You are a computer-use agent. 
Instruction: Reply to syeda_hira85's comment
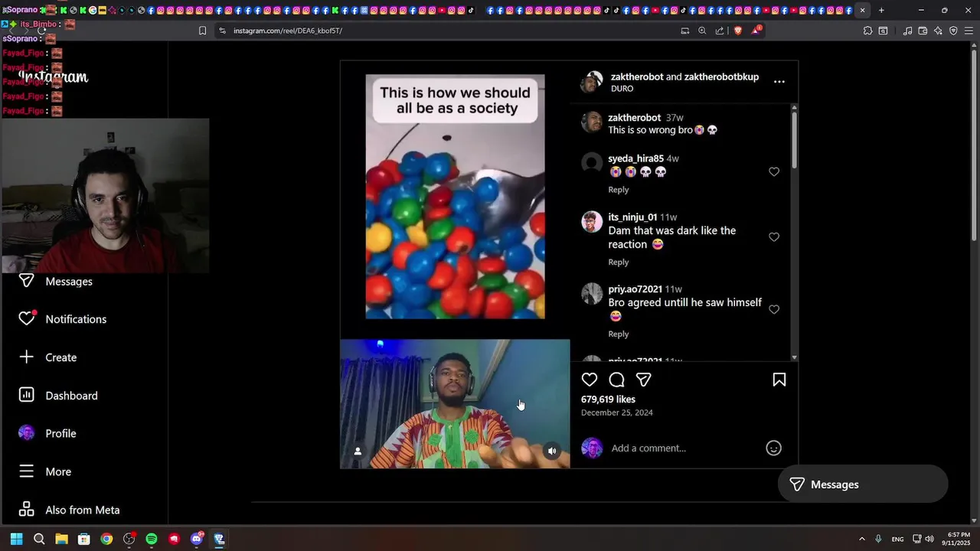coord(619,190)
